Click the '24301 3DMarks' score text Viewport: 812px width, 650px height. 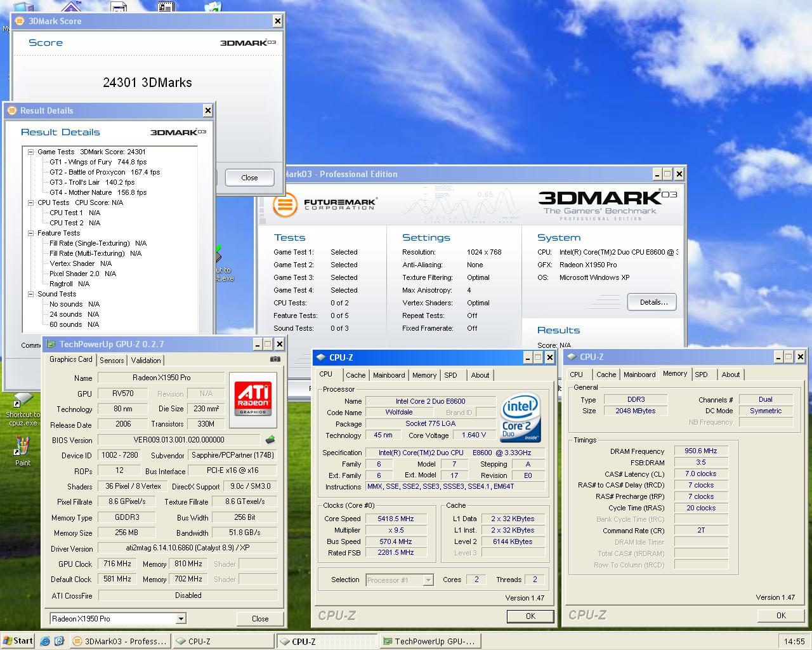(147, 83)
